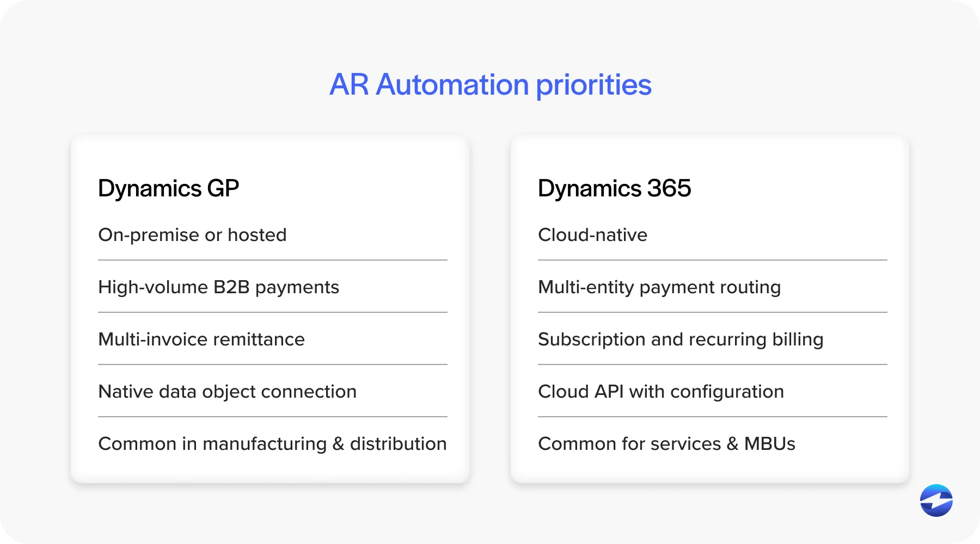Click 'Common for services & MBUs' row
Image resolution: width=980 pixels, height=544 pixels.
713,443
